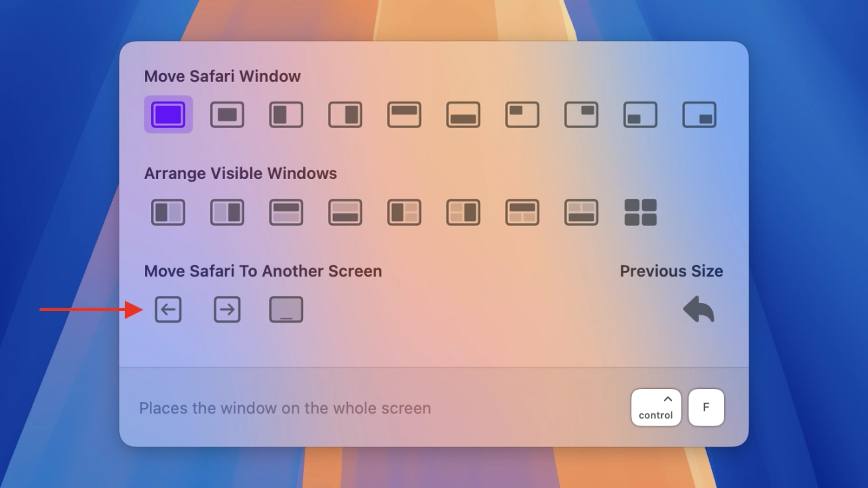
Task: Place Safari window on top half
Action: [404, 115]
